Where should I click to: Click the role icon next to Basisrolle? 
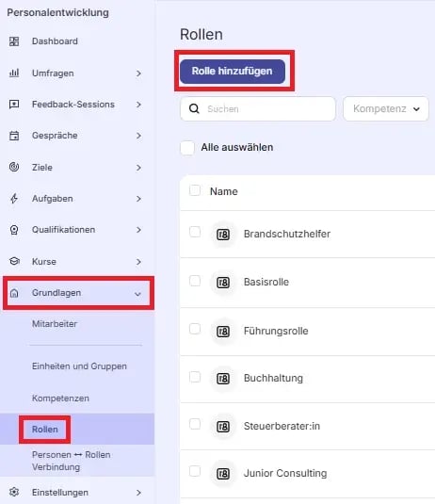pos(223,283)
